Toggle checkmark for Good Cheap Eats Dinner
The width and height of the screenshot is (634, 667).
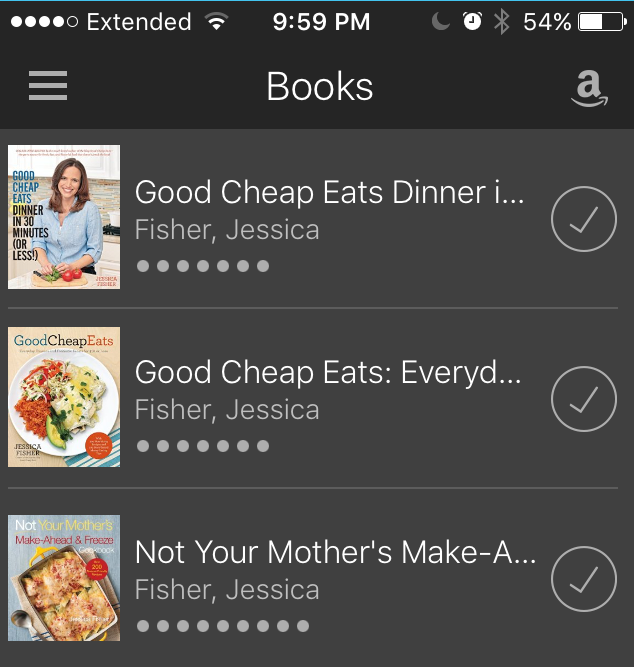[584, 219]
